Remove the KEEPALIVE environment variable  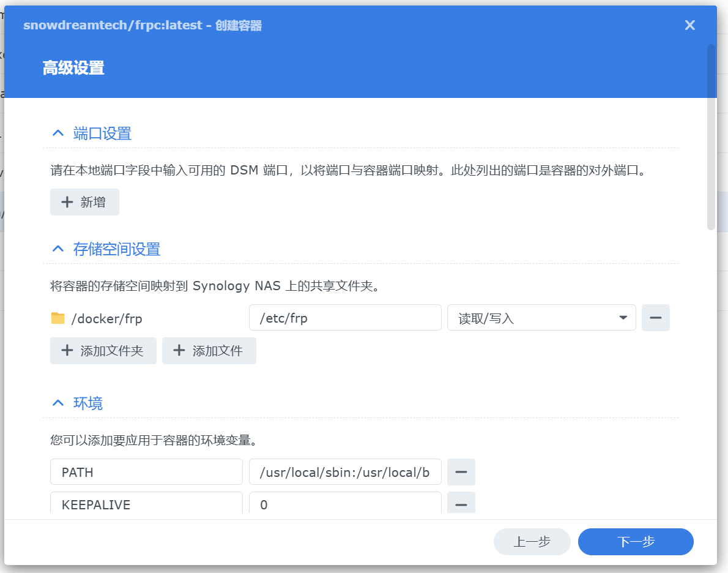461,504
